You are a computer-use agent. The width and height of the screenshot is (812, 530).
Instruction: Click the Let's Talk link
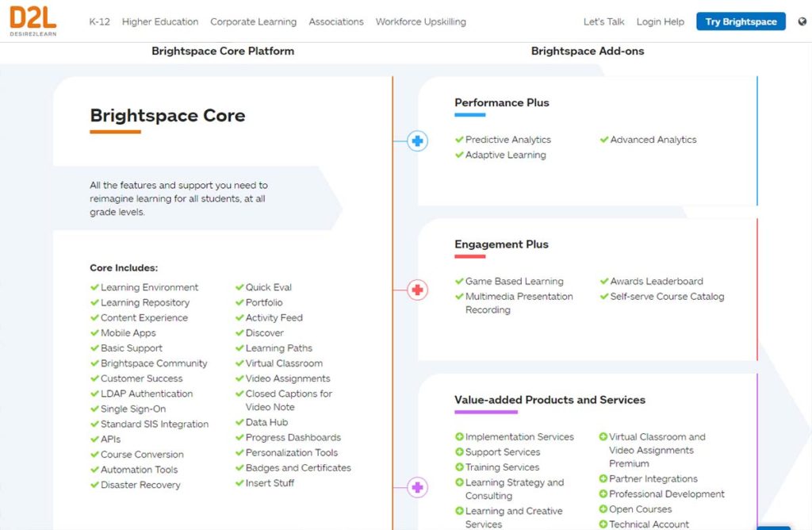point(603,22)
